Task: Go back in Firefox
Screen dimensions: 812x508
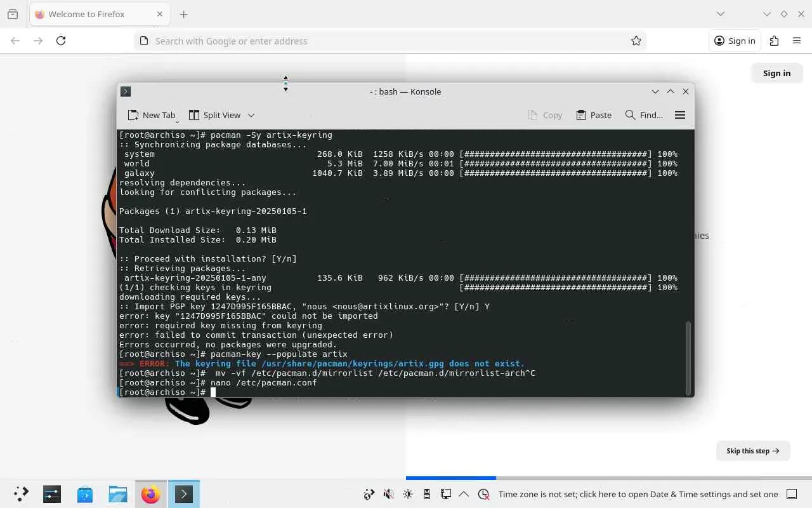Action: [15, 41]
